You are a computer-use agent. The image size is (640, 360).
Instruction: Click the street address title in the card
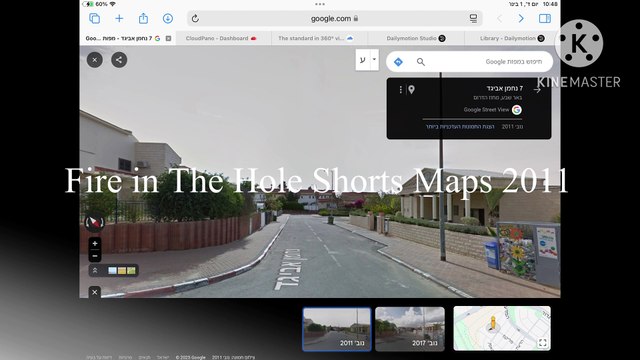(504, 88)
